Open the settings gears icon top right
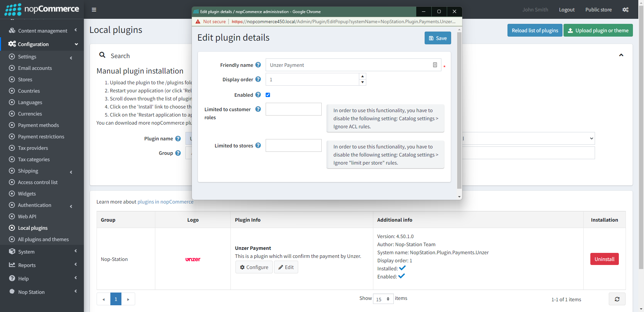The height and width of the screenshot is (312, 644). coord(626,10)
